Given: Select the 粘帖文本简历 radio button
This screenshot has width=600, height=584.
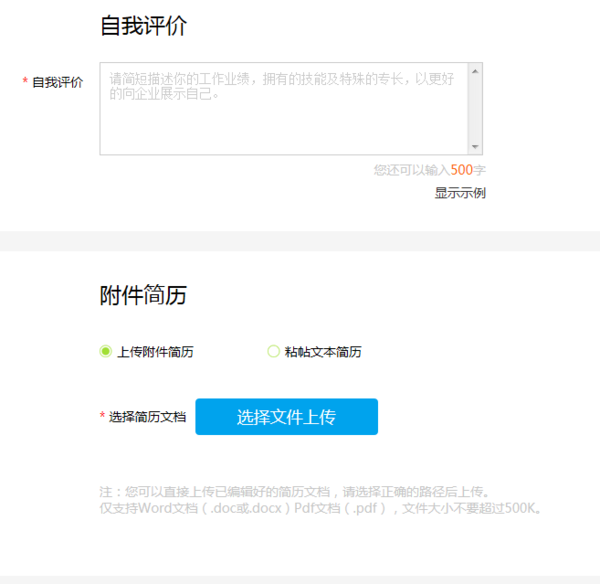Looking at the screenshot, I should coord(273,352).
